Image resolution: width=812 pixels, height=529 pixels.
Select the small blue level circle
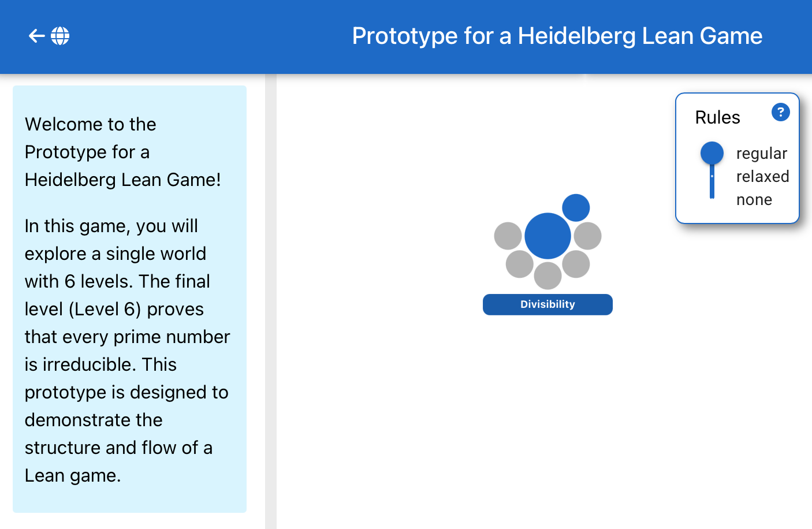[x=576, y=208]
